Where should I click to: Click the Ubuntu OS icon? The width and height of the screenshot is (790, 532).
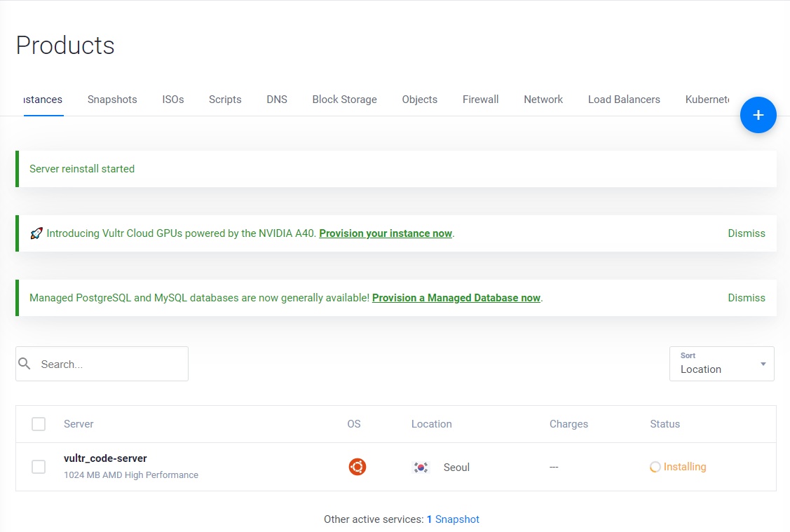click(357, 467)
